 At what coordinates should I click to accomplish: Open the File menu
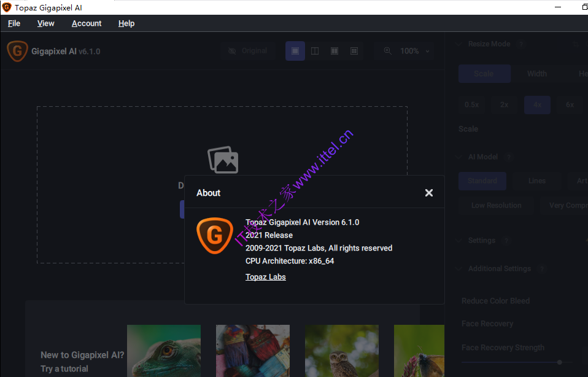(x=14, y=23)
